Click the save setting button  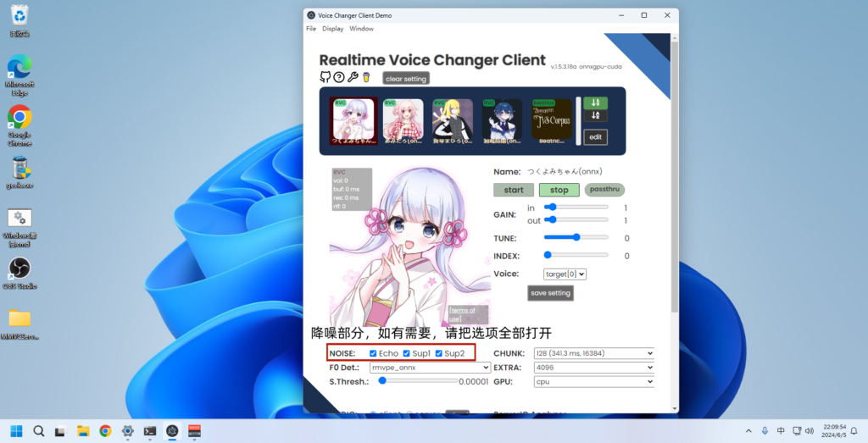[x=550, y=293]
